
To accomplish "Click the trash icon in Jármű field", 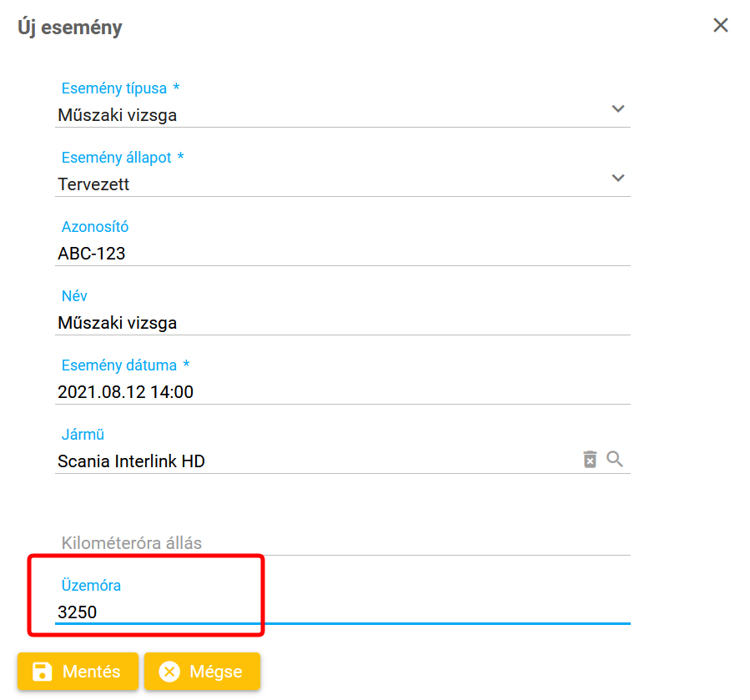I will [x=590, y=460].
